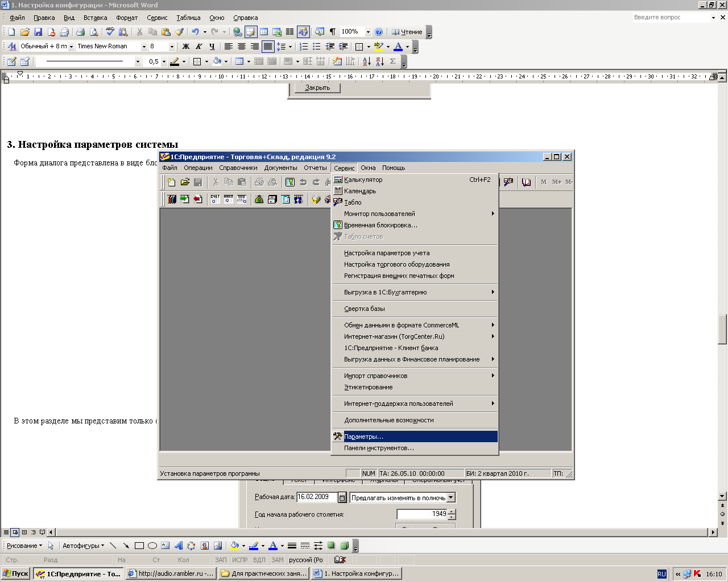The image size is (728, 582).
Task: Toggle numbered list
Action: [x=304, y=46]
